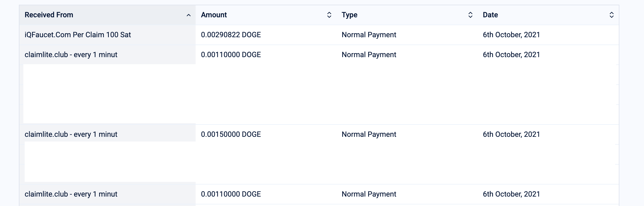
Task: Click the "Date" column header label
Action: 490,15
